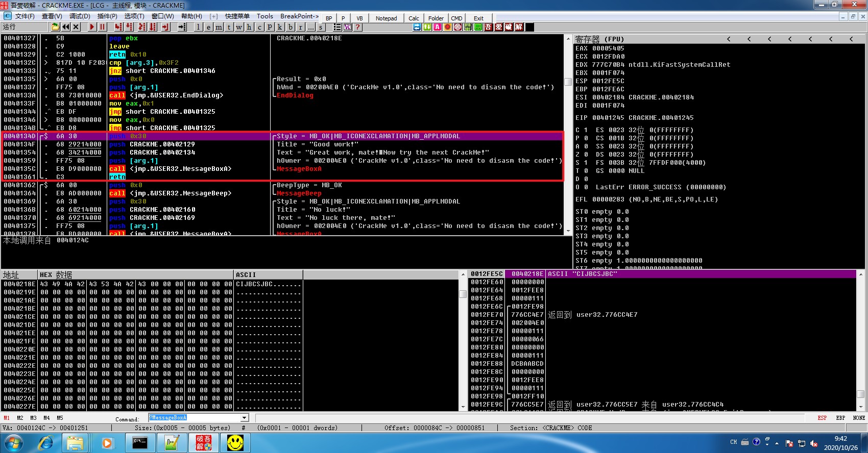Open Source window with 's' button

coord(321,27)
